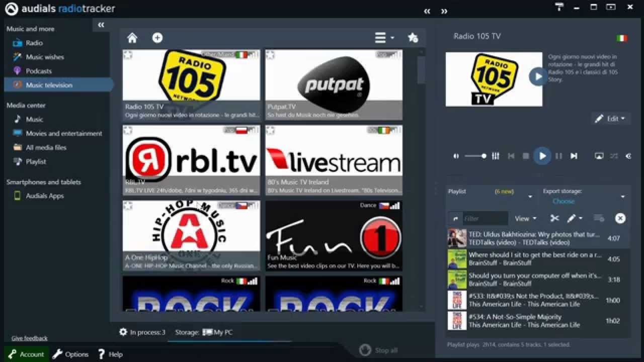This screenshot has height=362, width=644.
Task: Adjust the volume slider knob
Action: 484,156
